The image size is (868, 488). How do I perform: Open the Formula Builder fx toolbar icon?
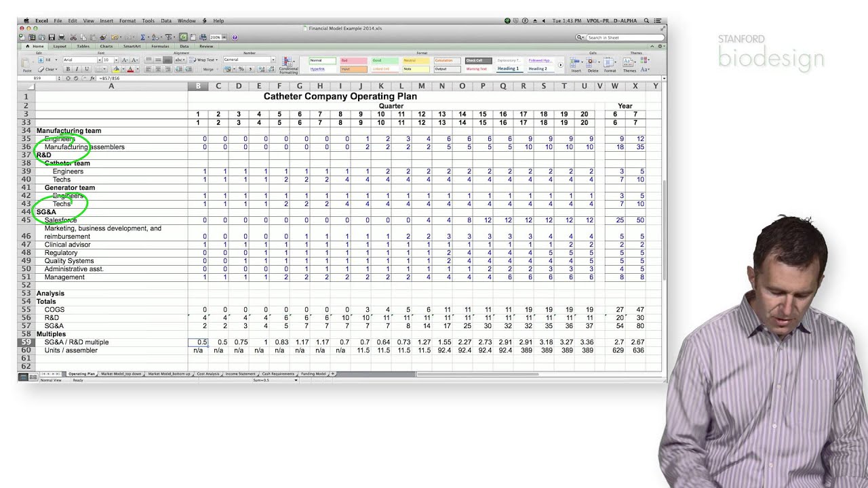click(x=183, y=37)
